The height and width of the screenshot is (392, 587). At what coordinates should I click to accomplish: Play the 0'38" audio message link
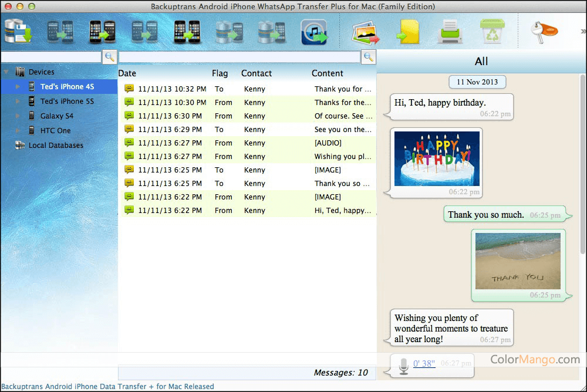point(424,364)
